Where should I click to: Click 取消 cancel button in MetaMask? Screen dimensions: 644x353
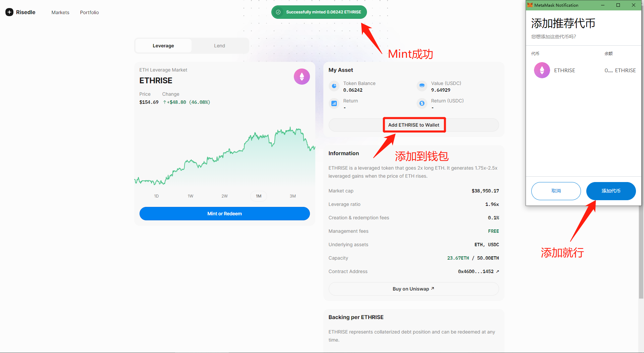(x=556, y=191)
